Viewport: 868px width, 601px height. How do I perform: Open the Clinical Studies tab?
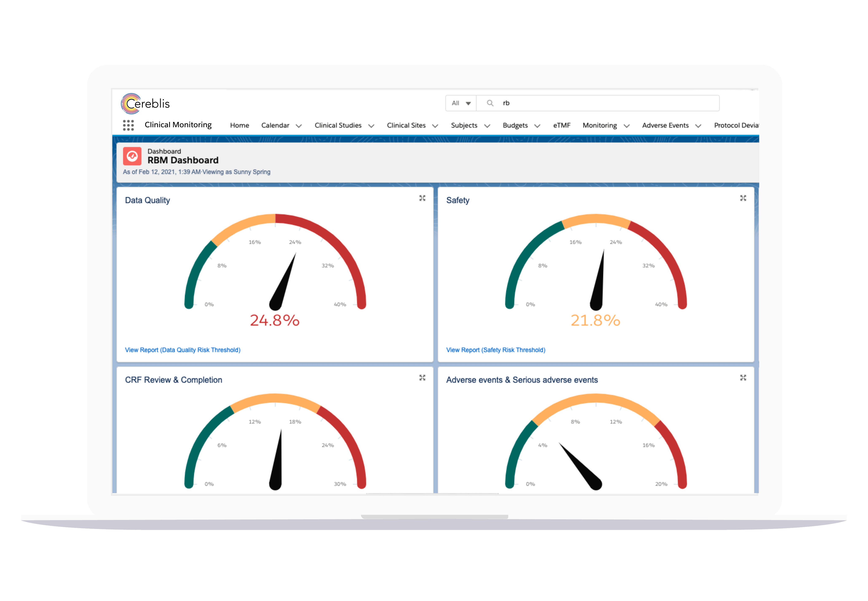pos(338,125)
